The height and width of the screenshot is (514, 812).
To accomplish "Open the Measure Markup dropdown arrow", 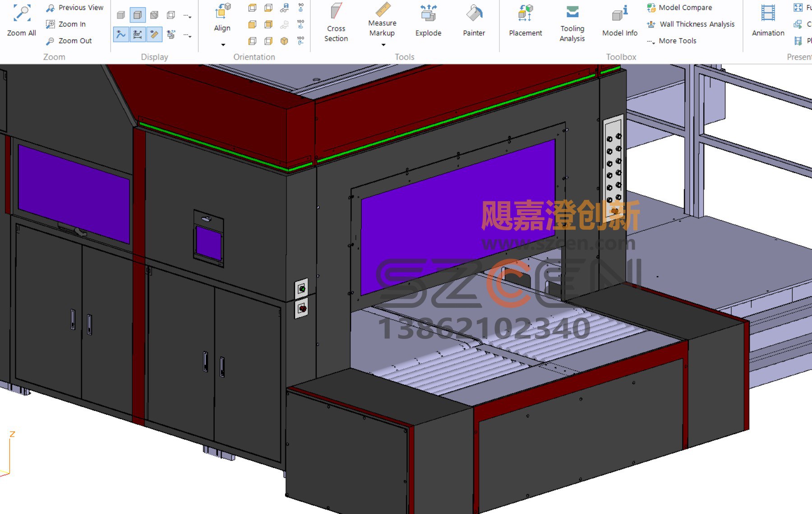I will (383, 45).
